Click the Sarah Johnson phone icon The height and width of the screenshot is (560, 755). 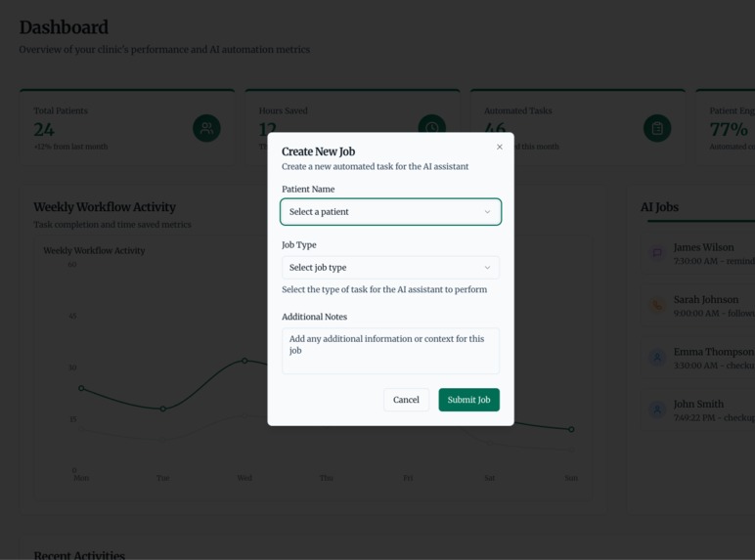tap(657, 305)
